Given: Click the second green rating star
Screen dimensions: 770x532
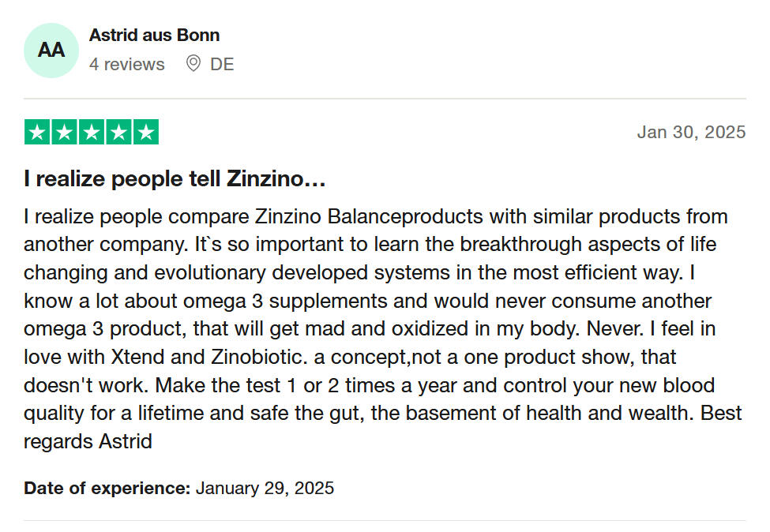Looking at the screenshot, I should (x=64, y=133).
